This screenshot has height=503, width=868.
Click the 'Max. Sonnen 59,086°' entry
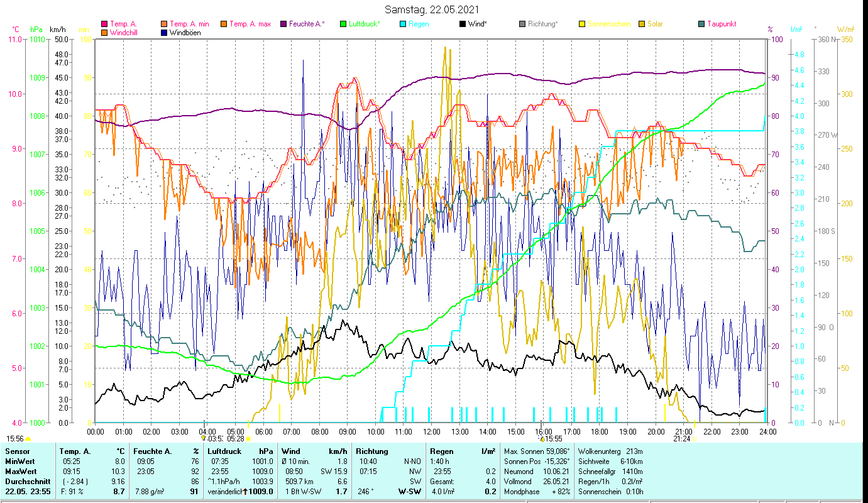click(537, 451)
